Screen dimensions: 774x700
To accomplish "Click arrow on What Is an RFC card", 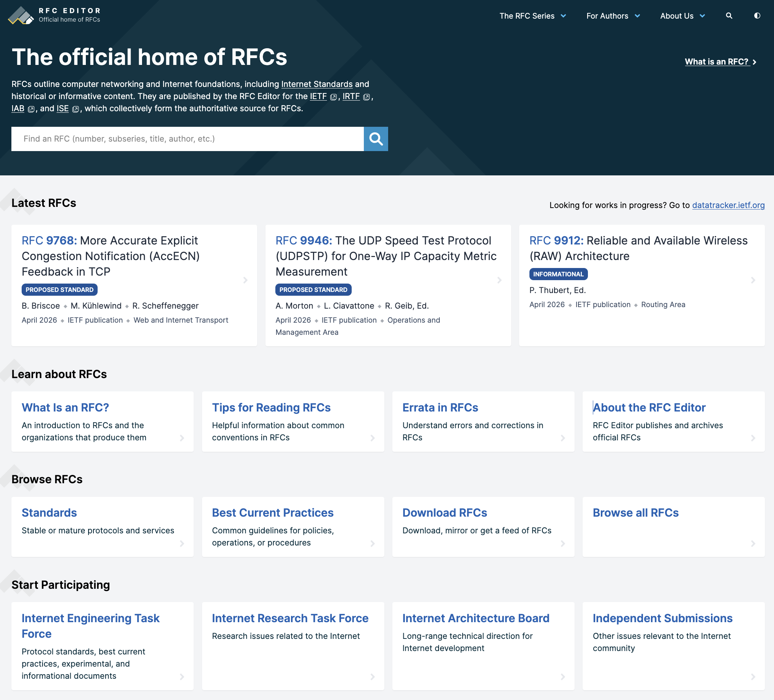I will pyautogui.click(x=182, y=438).
